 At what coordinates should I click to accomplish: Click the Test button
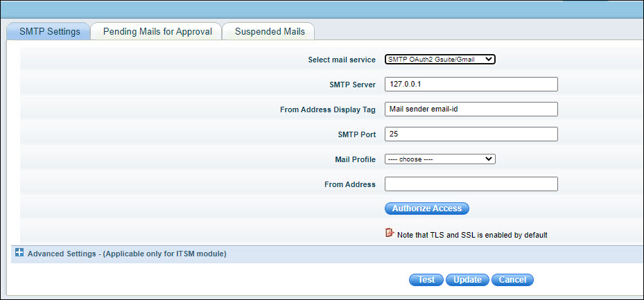click(426, 280)
